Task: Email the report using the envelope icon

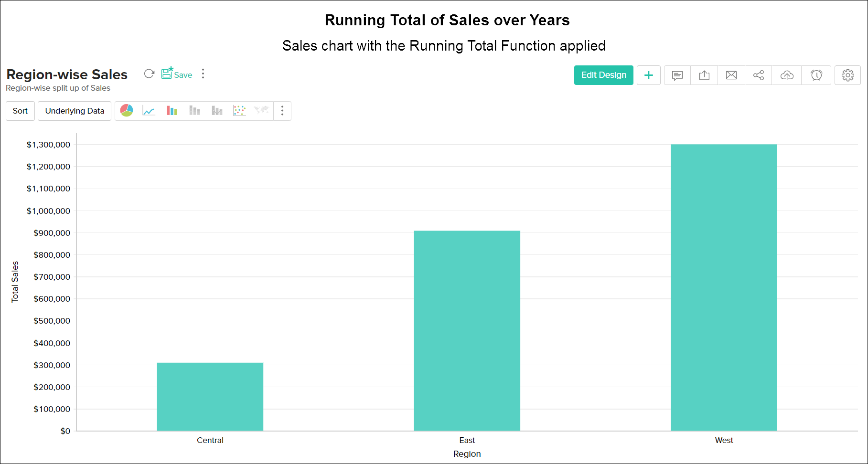Action: coord(731,75)
